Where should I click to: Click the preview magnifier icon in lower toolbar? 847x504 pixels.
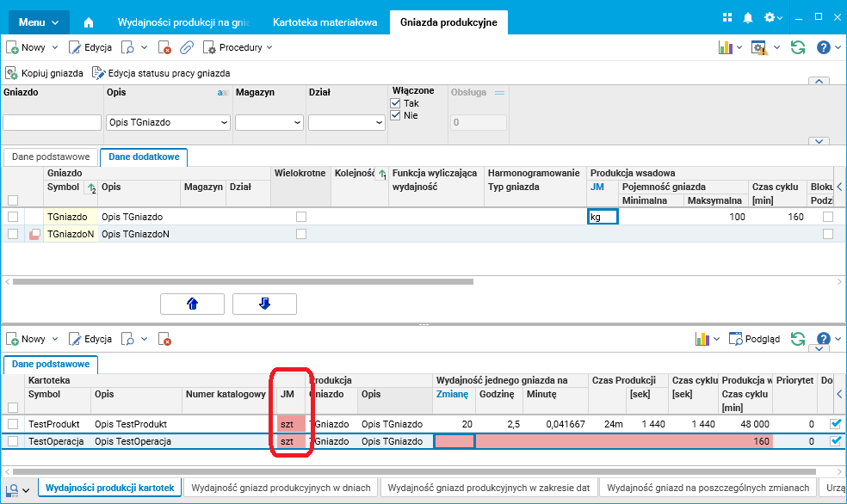click(x=128, y=339)
